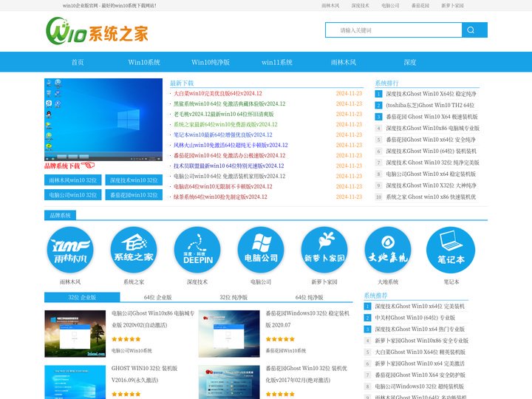Open 大白菜win10完美优良版64位v2024.12 download
532x399 pixels.
[x=218, y=93]
